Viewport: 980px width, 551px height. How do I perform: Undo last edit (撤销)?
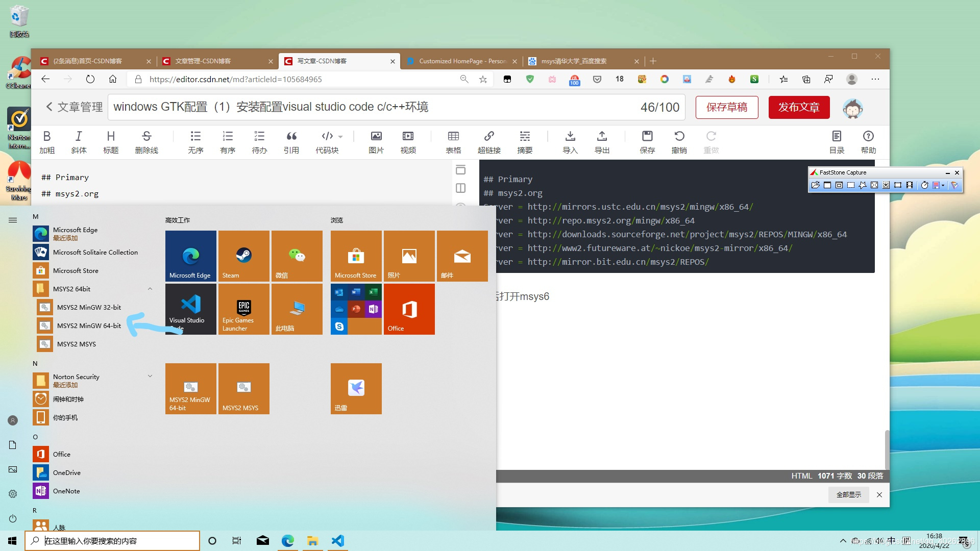coord(679,142)
